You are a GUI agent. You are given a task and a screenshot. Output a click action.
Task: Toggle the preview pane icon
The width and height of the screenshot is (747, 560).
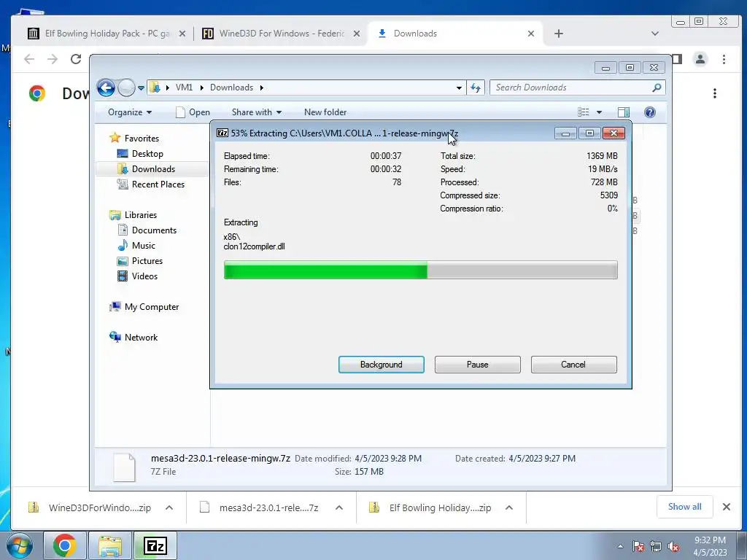tap(623, 112)
